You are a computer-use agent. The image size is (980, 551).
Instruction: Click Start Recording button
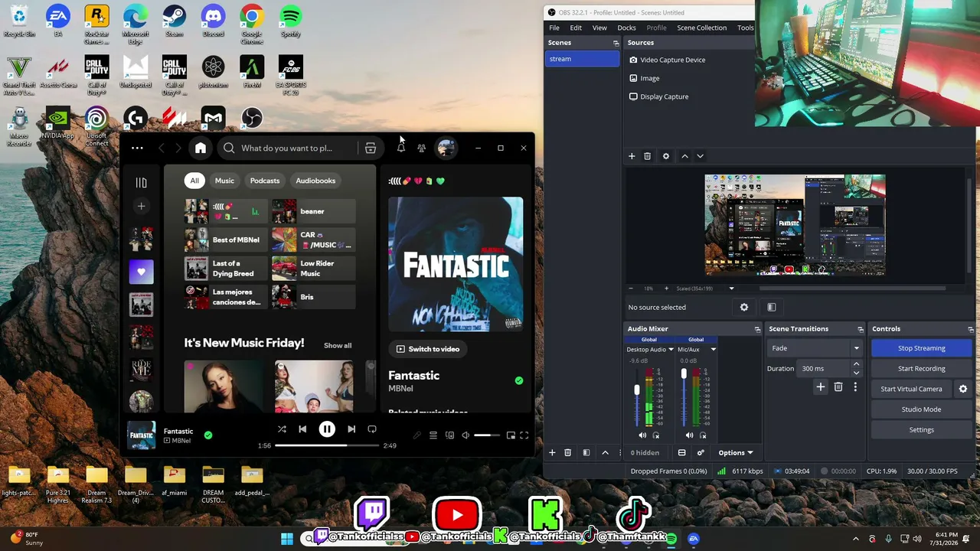tap(921, 368)
